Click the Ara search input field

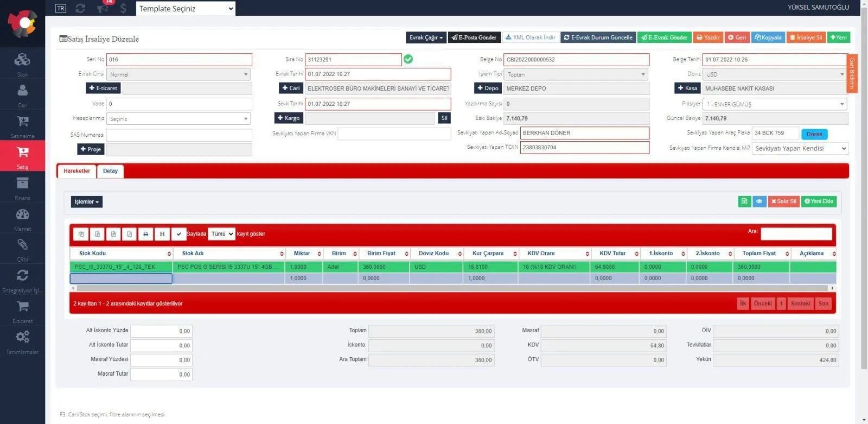tap(796, 233)
